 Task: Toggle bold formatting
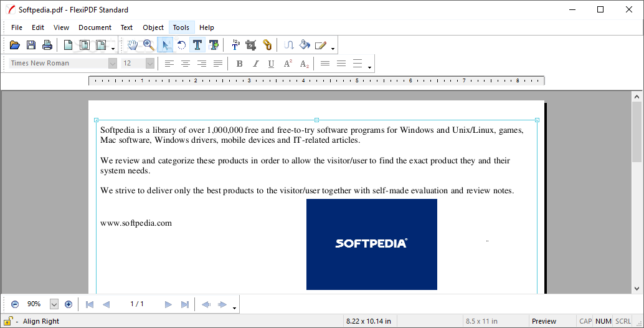coord(239,64)
